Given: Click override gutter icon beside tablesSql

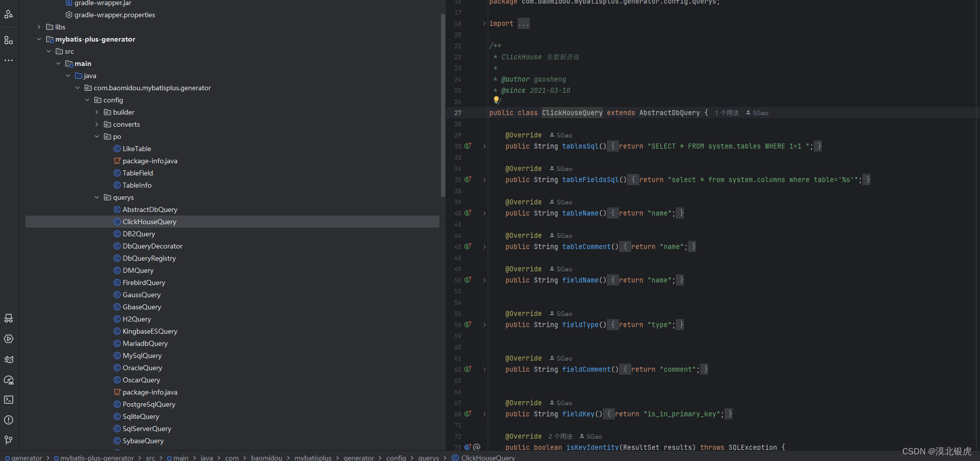Looking at the screenshot, I should point(468,146).
